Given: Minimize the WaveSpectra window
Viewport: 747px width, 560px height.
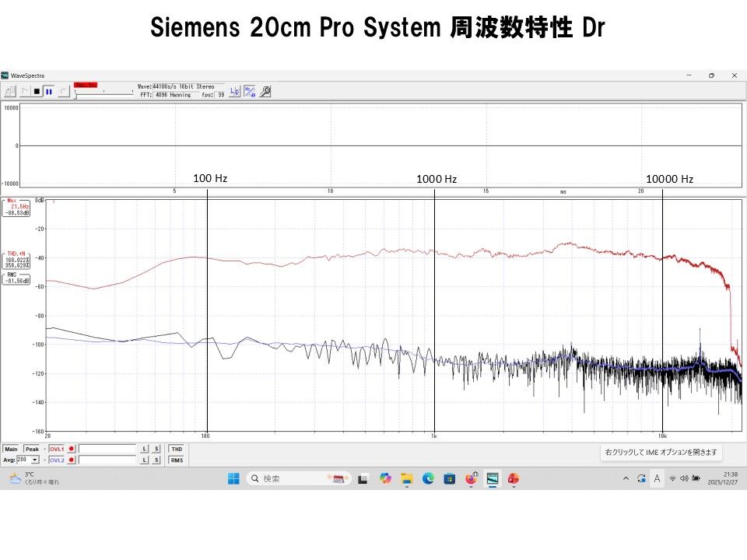Looking at the screenshot, I should tap(689, 75).
